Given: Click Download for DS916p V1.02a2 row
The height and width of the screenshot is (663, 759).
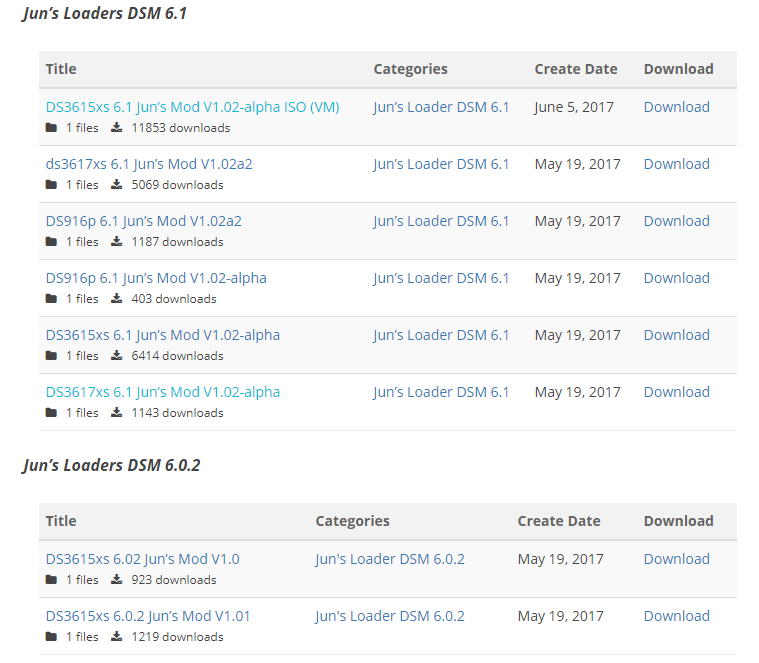Looking at the screenshot, I should point(677,221).
